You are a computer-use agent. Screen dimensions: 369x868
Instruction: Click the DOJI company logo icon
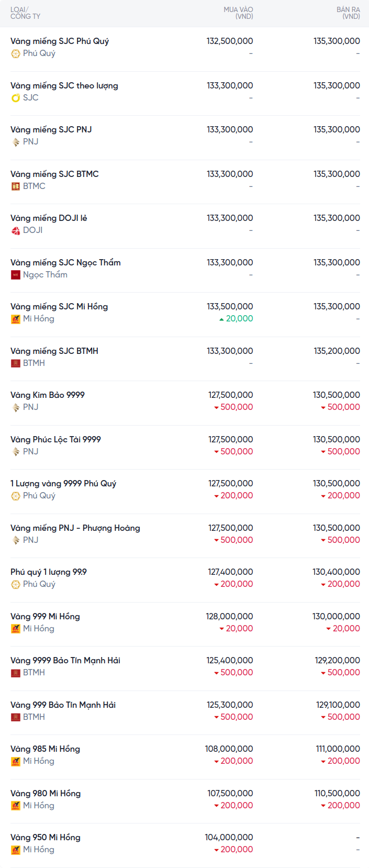16,230
